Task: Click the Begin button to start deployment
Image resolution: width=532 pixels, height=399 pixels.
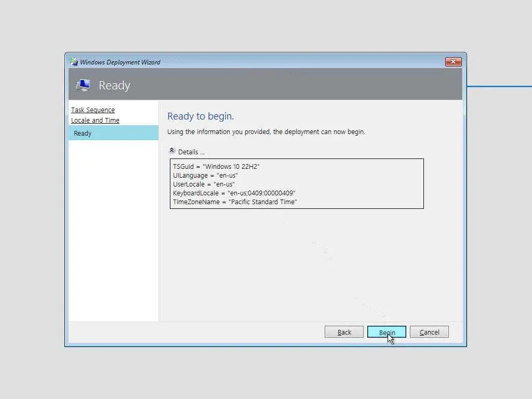Action: point(387,332)
